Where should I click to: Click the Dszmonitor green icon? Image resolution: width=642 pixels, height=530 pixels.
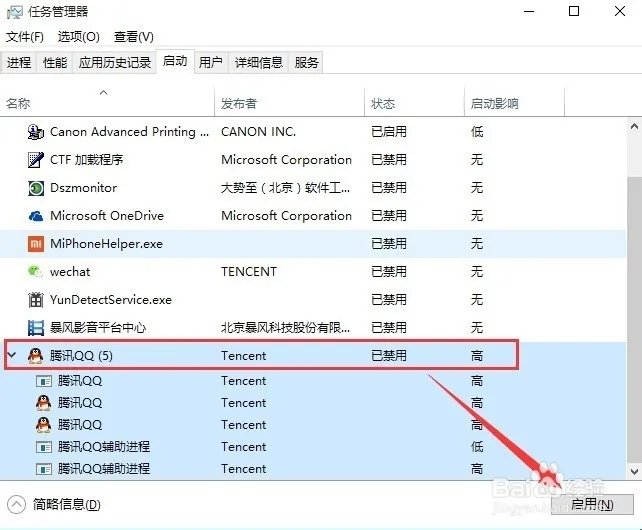(x=36, y=188)
